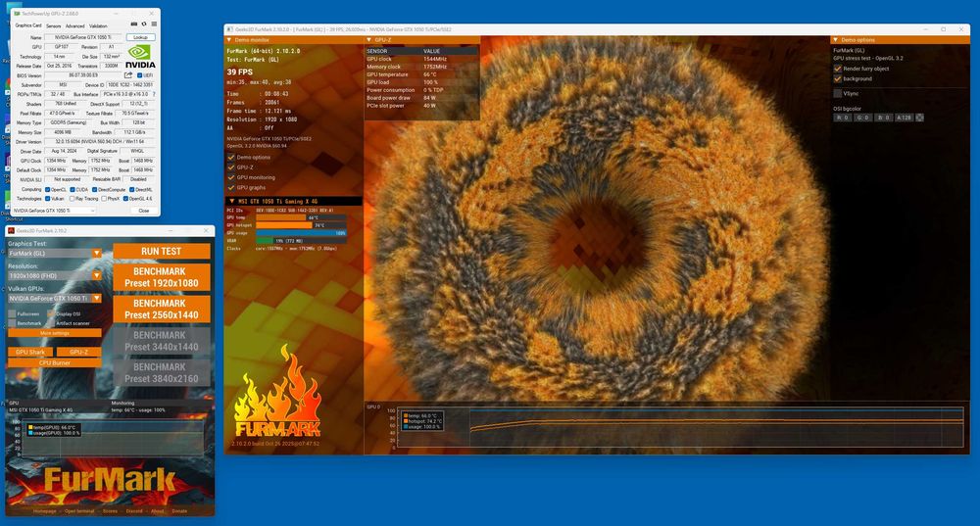The height and width of the screenshot is (526, 980).
Task: Toggle the GPU graphs checkbox in Demo monitor
Action: (x=230, y=187)
